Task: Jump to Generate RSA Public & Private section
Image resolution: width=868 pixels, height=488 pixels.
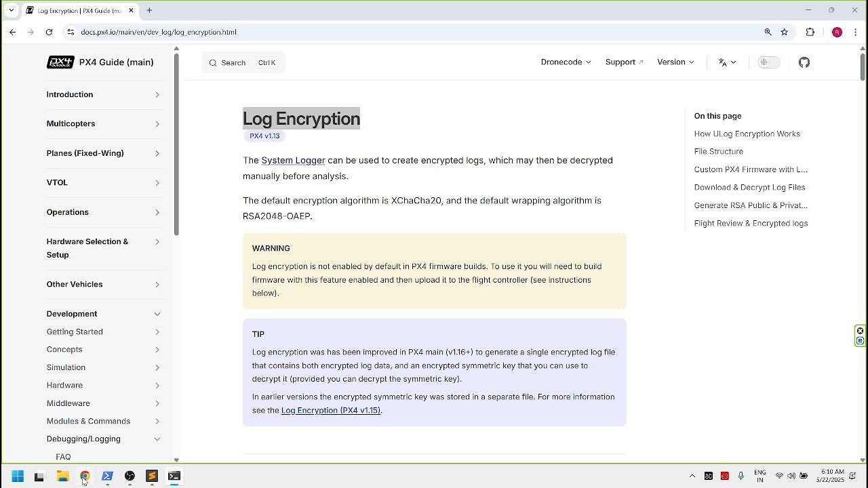Action: click(x=751, y=205)
